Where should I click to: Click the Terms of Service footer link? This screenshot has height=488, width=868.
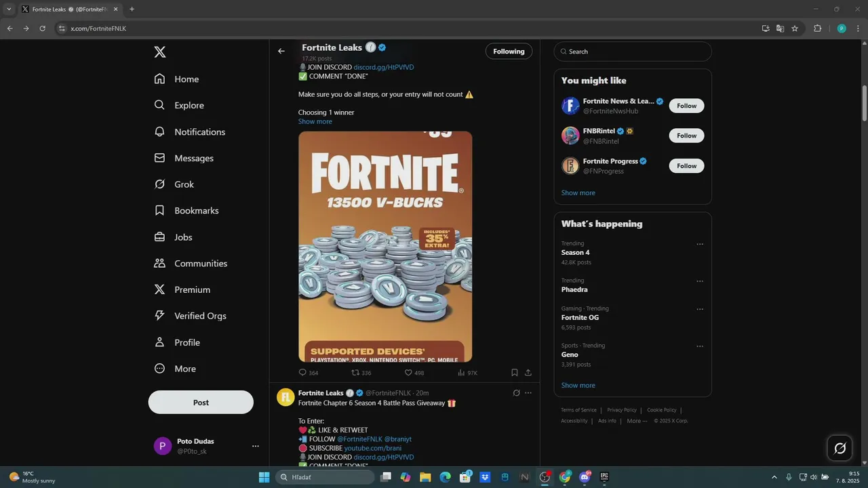(x=578, y=410)
